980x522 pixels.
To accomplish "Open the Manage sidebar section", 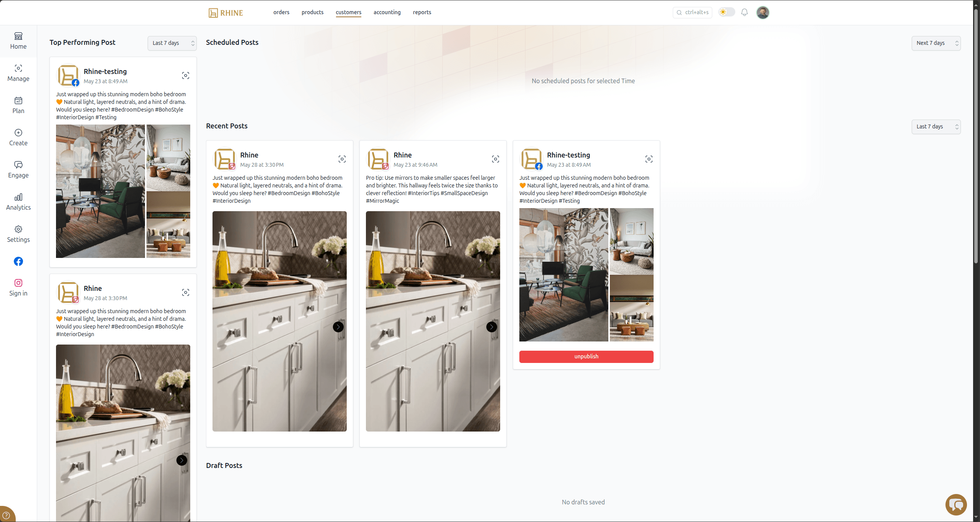I will [18, 73].
